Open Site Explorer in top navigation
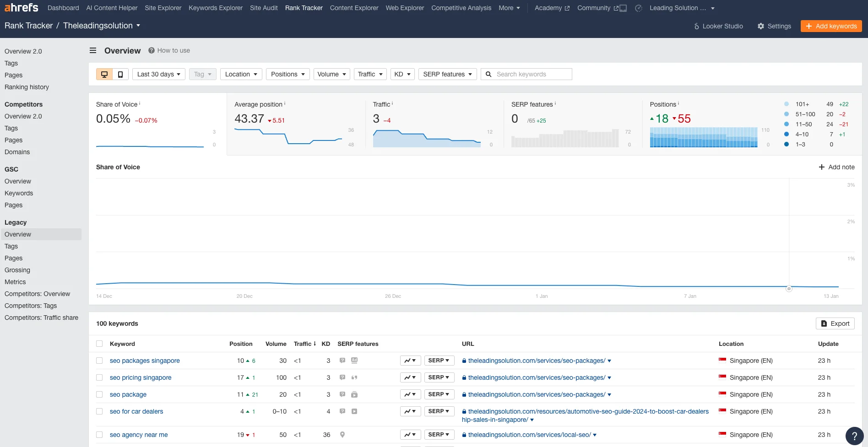This screenshot has width=868, height=447. tap(163, 8)
